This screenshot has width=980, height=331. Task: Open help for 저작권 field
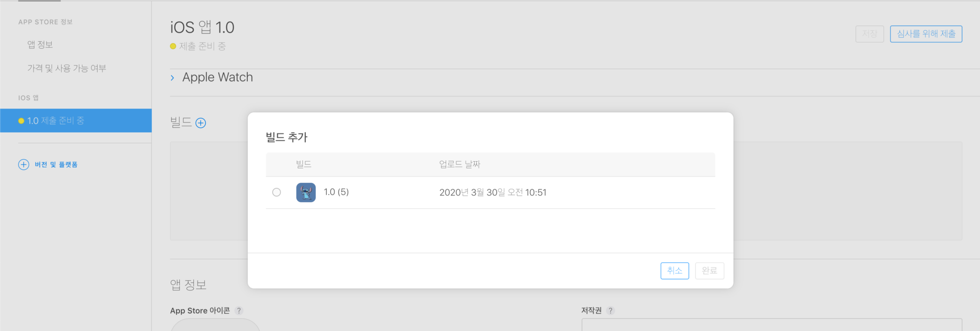(611, 310)
